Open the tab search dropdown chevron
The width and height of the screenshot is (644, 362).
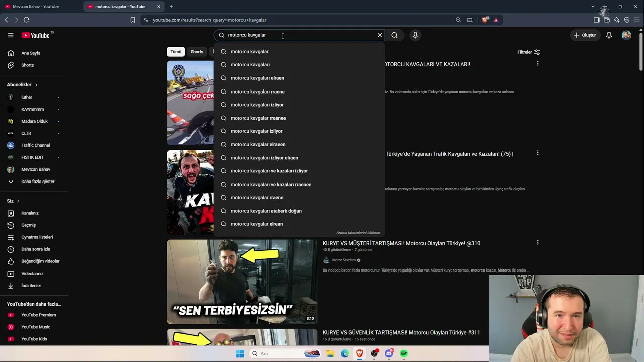tap(593, 7)
